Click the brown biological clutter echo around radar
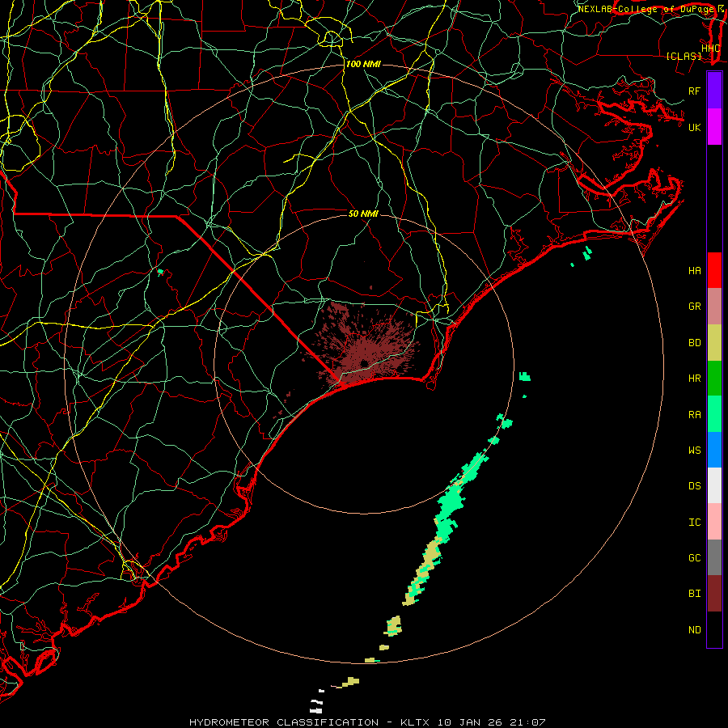This screenshot has height=728, width=728. 365,348
